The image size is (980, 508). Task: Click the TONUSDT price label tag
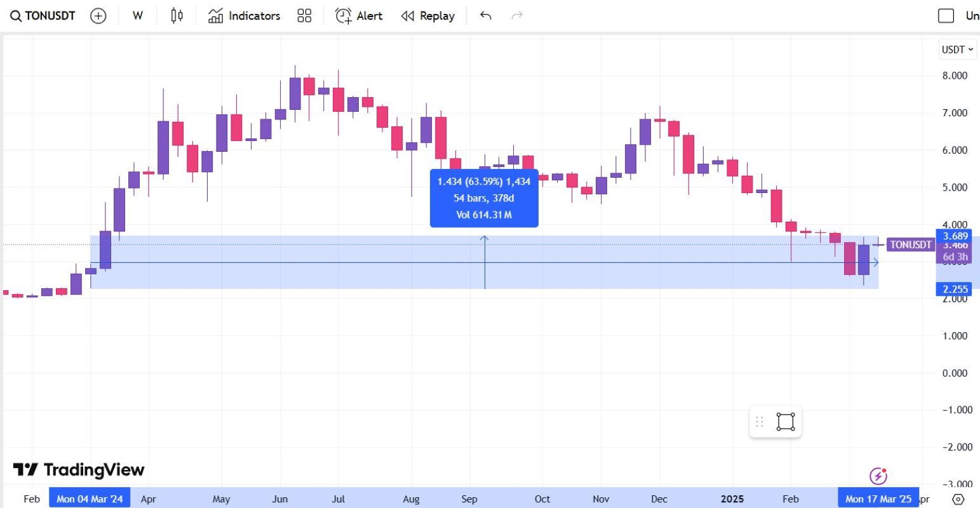(x=911, y=244)
